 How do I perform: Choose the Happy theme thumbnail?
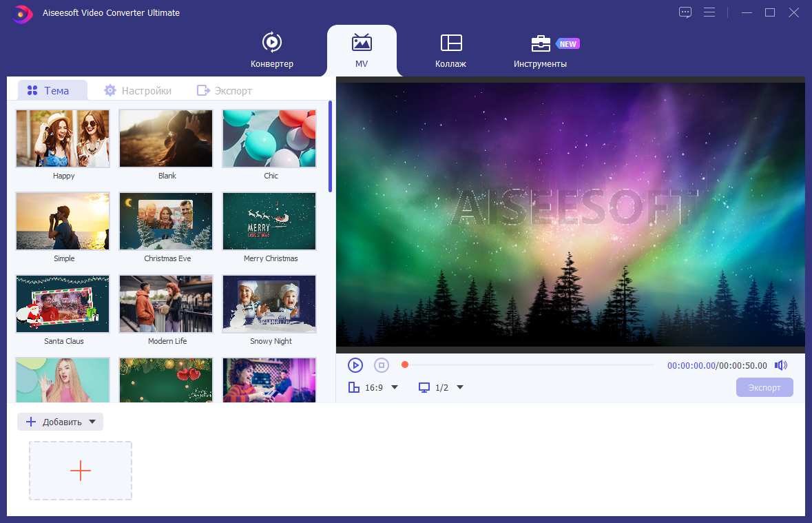(x=63, y=139)
